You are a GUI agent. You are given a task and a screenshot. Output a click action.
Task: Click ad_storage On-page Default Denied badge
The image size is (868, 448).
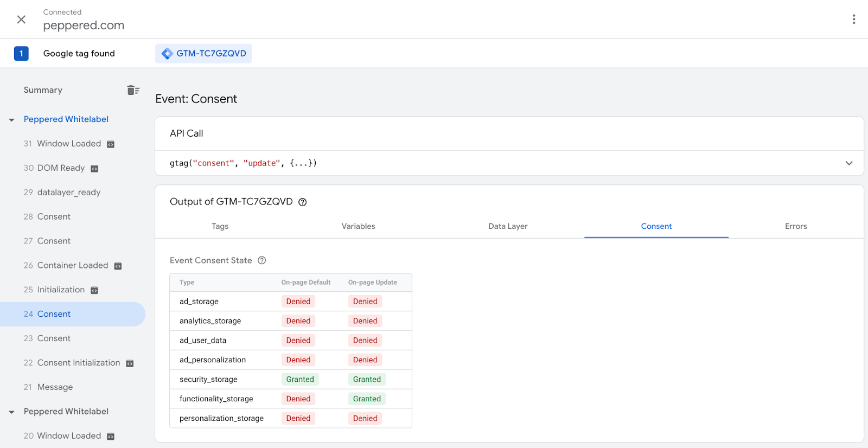298,301
